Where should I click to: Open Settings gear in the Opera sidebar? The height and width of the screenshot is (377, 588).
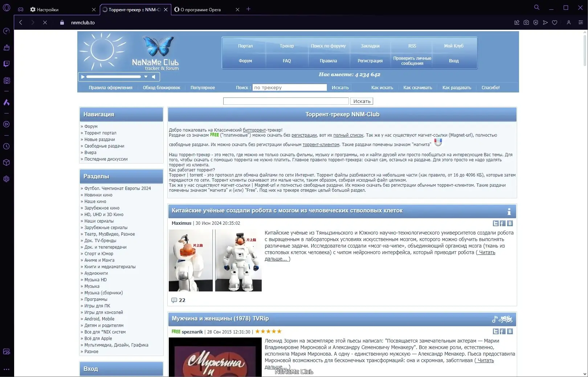[7, 179]
